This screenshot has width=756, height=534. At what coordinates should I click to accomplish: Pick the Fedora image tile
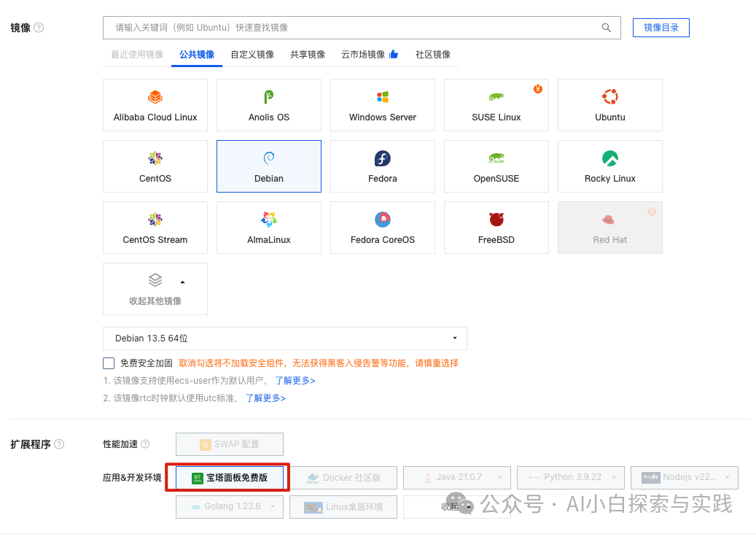click(x=383, y=166)
